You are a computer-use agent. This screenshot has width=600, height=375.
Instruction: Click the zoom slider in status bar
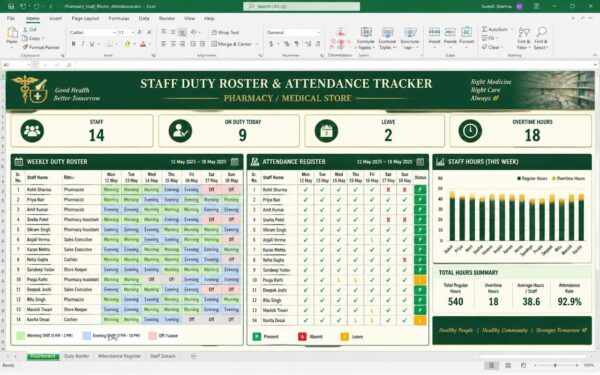[555, 365]
